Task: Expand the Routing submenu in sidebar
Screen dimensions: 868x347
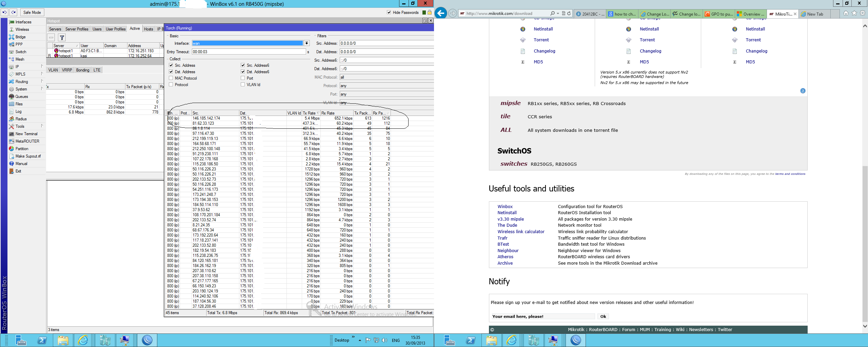Action: pyautogui.click(x=42, y=81)
